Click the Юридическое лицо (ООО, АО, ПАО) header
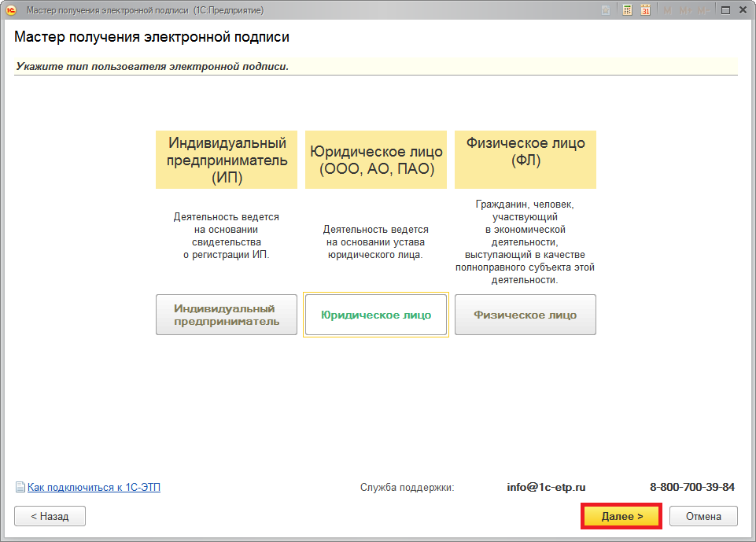The image size is (756, 542). coord(376,160)
